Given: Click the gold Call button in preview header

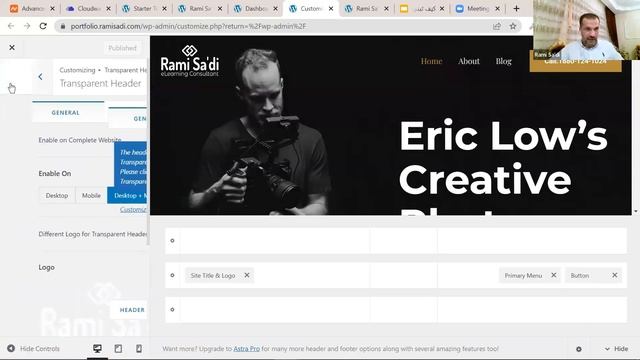Looking at the screenshot, I should [x=576, y=61].
